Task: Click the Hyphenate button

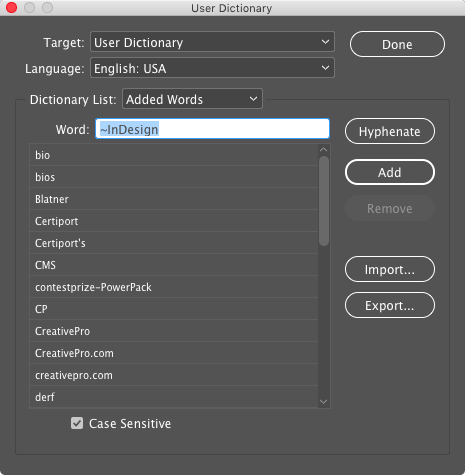Action: (390, 131)
